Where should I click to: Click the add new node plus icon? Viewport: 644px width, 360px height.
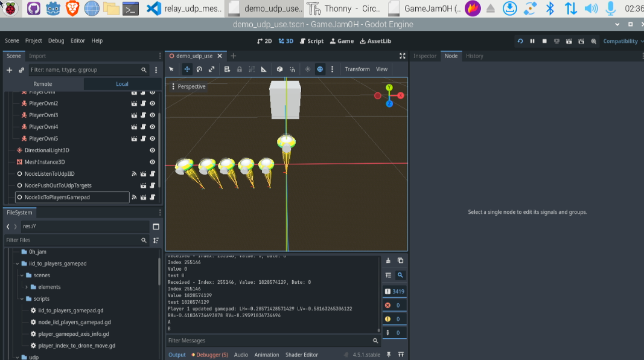coord(9,70)
